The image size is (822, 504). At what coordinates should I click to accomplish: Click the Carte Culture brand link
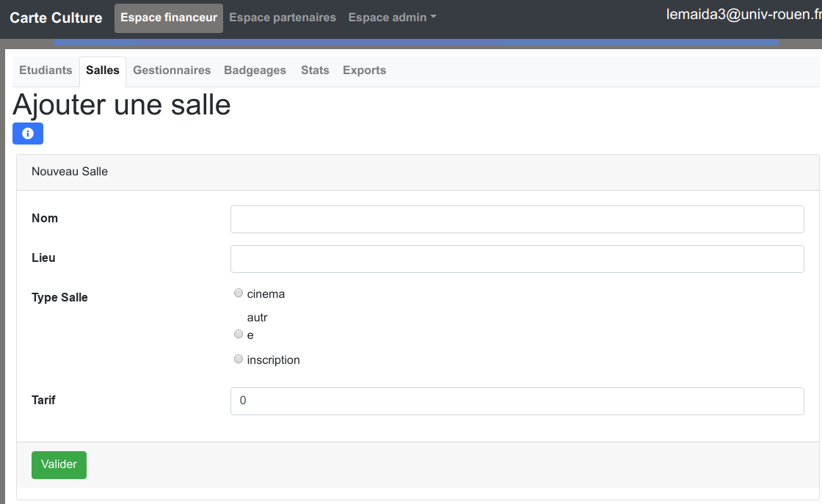pos(56,18)
